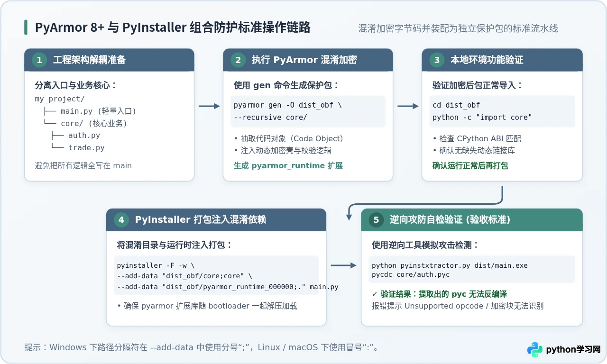Click the note "避免把所有逻辑全写在 main"

pyautogui.click(x=83, y=165)
